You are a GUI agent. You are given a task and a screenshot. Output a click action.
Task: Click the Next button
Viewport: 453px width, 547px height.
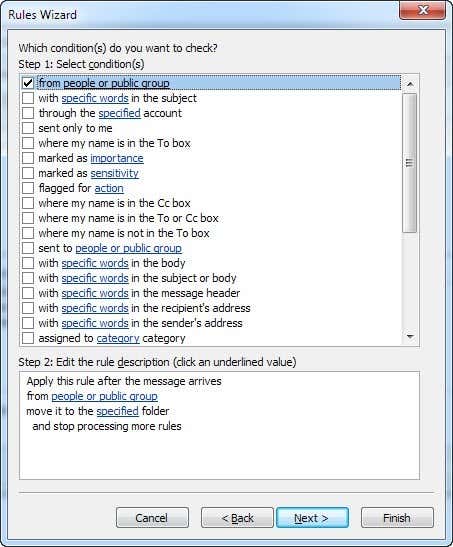click(312, 518)
